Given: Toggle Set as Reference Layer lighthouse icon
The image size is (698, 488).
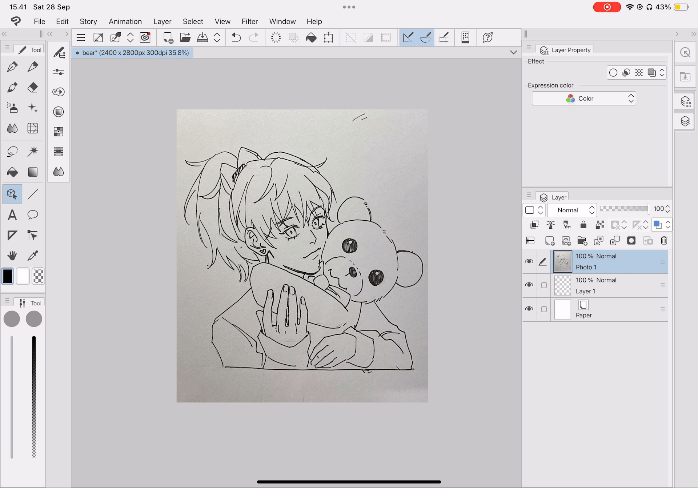Looking at the screenshot, I should [551, 225].
